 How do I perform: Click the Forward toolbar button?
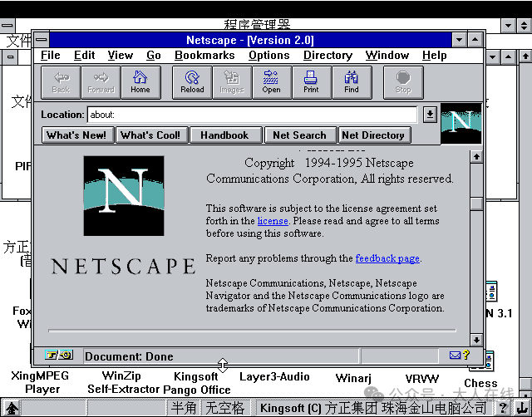click(101, 82)
